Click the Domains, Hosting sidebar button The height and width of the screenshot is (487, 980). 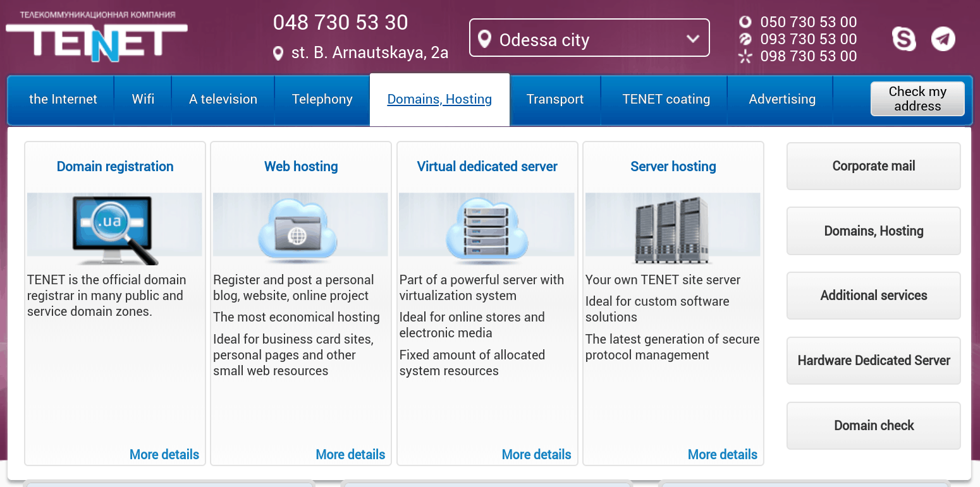click(x=874, y=231)
